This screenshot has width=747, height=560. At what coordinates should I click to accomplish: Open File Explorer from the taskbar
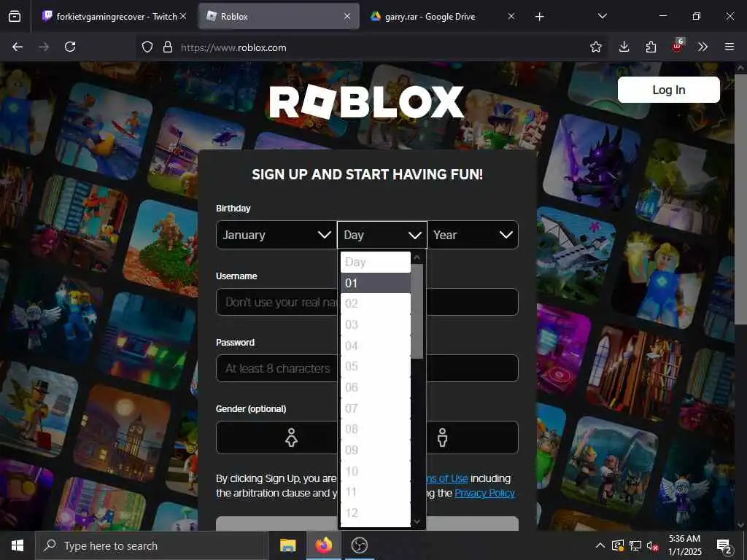point(287,545)
